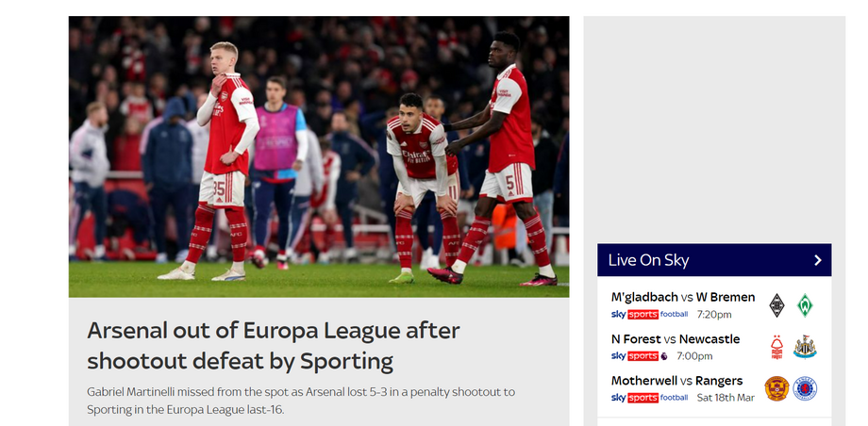
Task: Open the Arsenal Europa League shootout headline
Action: [274, 345]
